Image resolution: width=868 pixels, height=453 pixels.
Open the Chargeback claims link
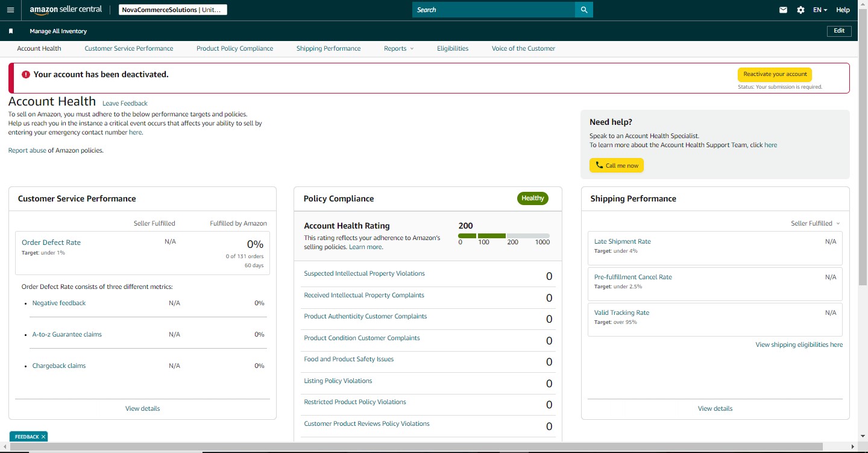tap(59, 366)
